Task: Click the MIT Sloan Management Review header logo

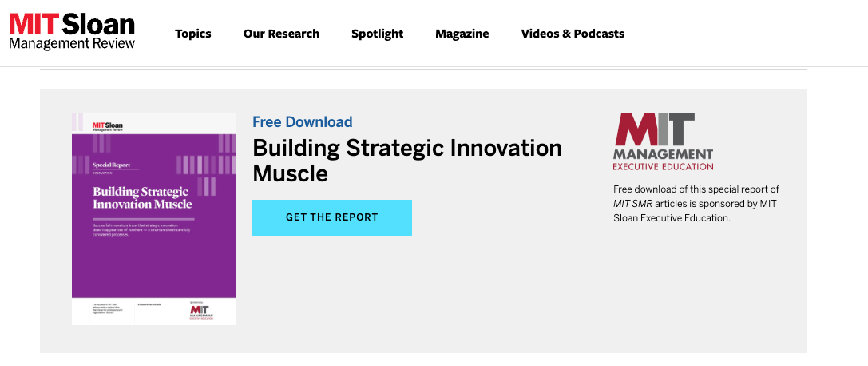Action: pos(72,32)
